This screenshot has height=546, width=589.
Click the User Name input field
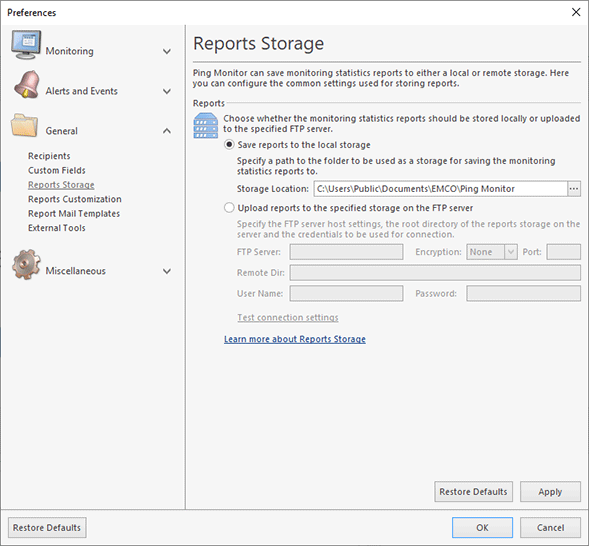tap(346, 293)
